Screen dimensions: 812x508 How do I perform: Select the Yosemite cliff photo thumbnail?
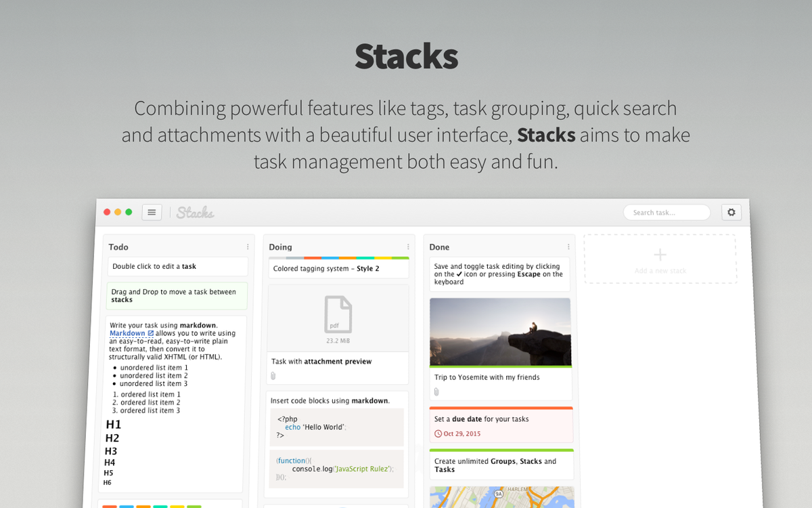click(501, 332)
